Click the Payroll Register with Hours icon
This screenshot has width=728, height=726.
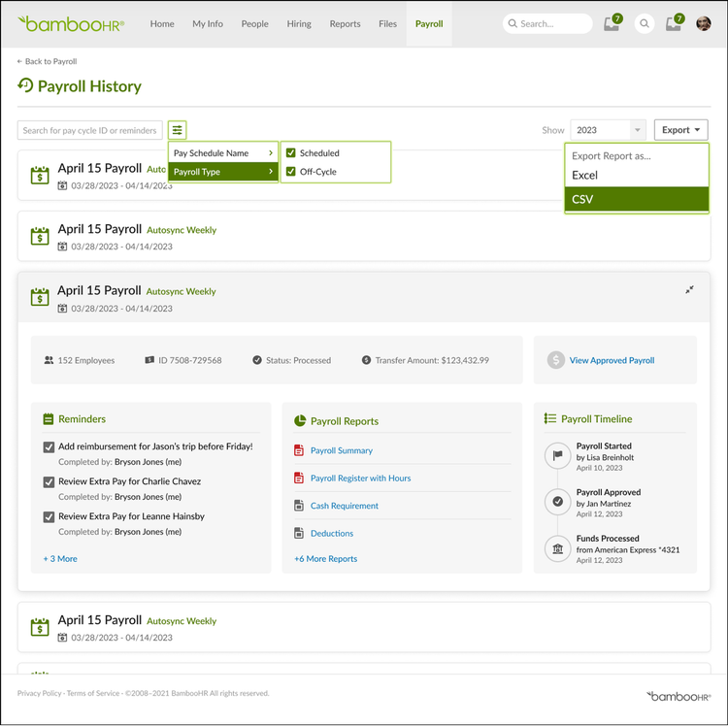[x=299, y=478]
